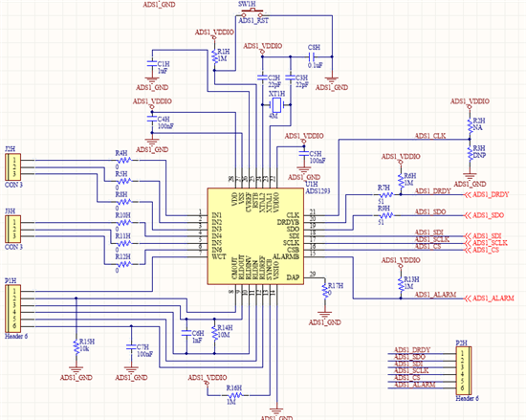Click capacitor C7H 100nF symbol
This screenshot has width=526, height=420.
coord(131,347)
